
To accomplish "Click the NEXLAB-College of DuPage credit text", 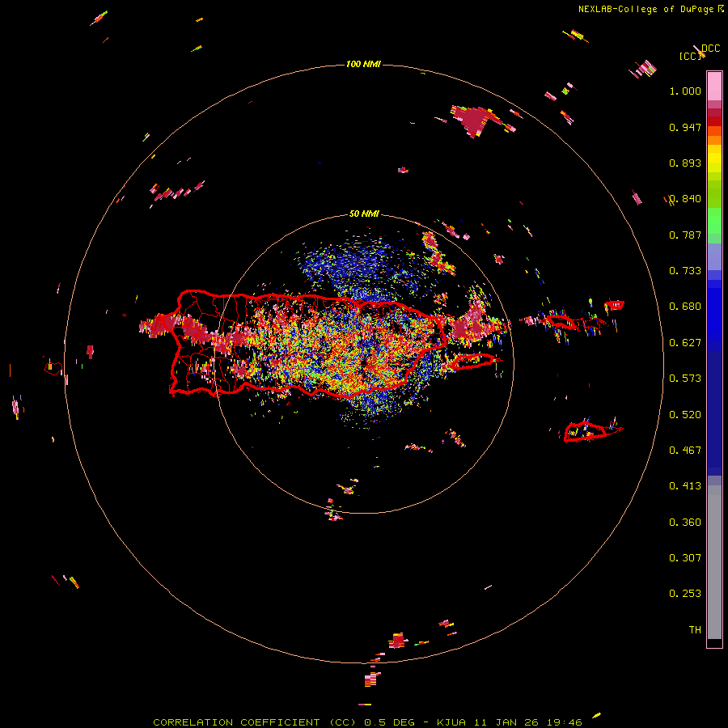I will click(645, 9).
